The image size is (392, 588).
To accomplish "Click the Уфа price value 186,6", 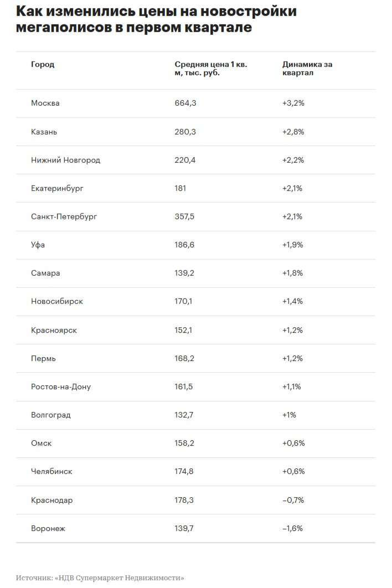I will click(184, 245).
